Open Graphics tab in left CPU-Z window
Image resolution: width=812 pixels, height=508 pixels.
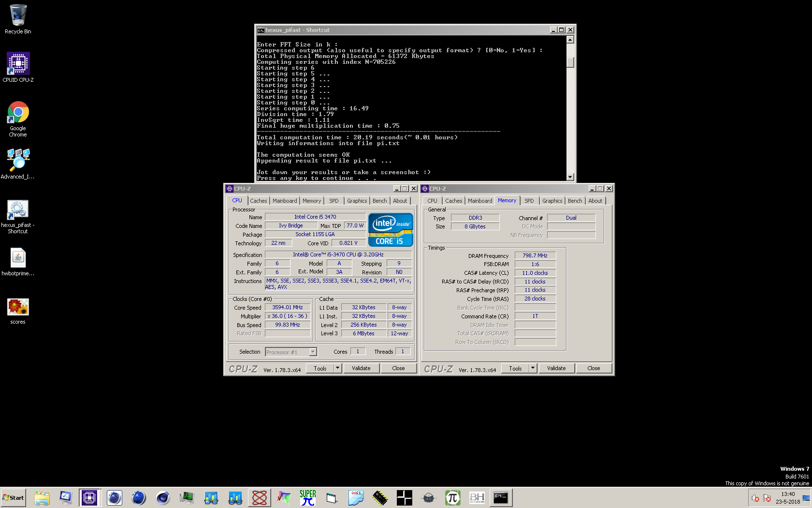[x=357, y=201]
